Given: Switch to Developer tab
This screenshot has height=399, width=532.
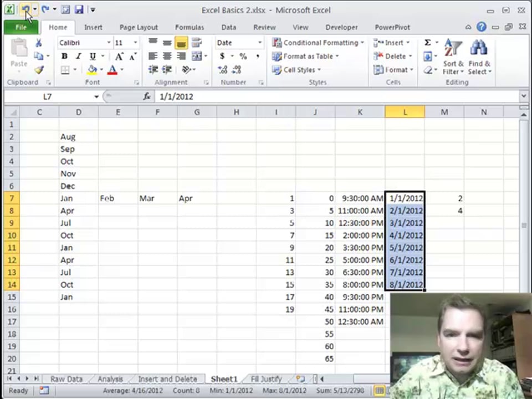Looking at the screenshot, I should tap(341, 27).
